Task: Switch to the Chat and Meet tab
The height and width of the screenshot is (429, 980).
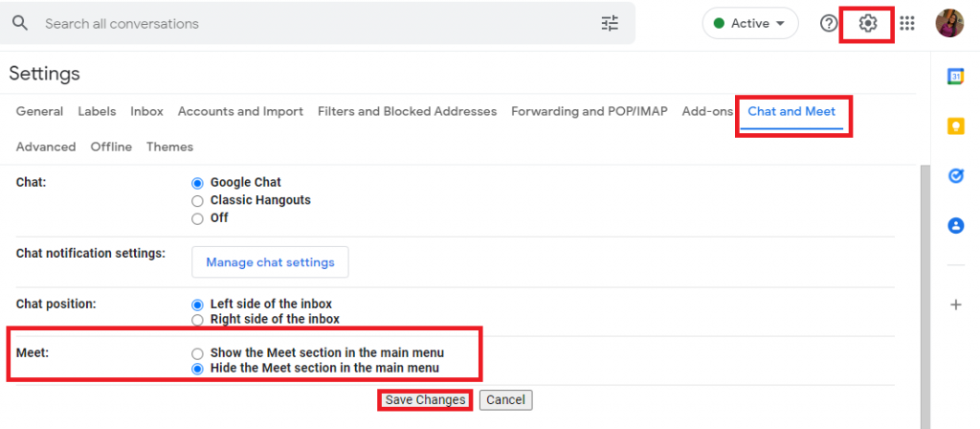Action: click(x=791, y=112)
